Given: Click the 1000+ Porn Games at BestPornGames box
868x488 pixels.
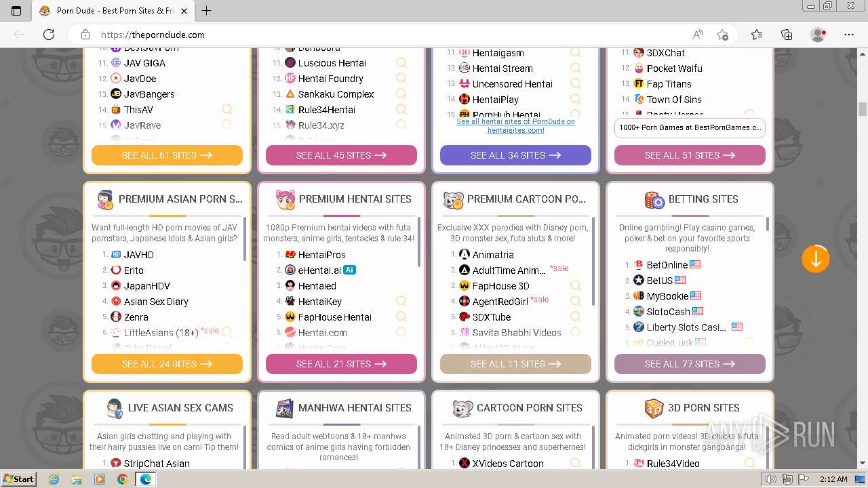Looking at the screenshot, I should (x=690, y=127).
